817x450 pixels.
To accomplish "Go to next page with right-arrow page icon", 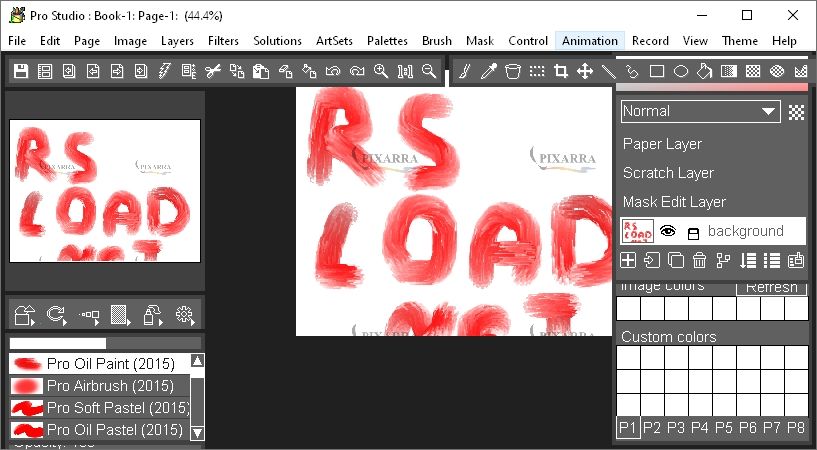I will [x=117, y=71].
